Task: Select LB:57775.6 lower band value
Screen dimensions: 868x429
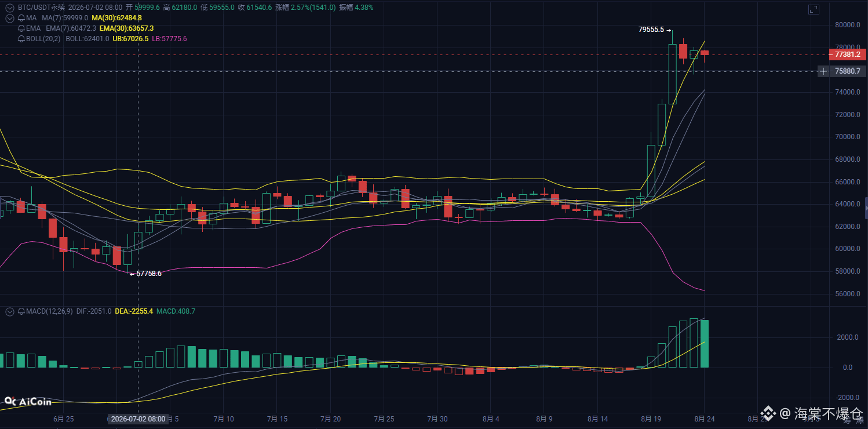Action: tap(169, 39)
